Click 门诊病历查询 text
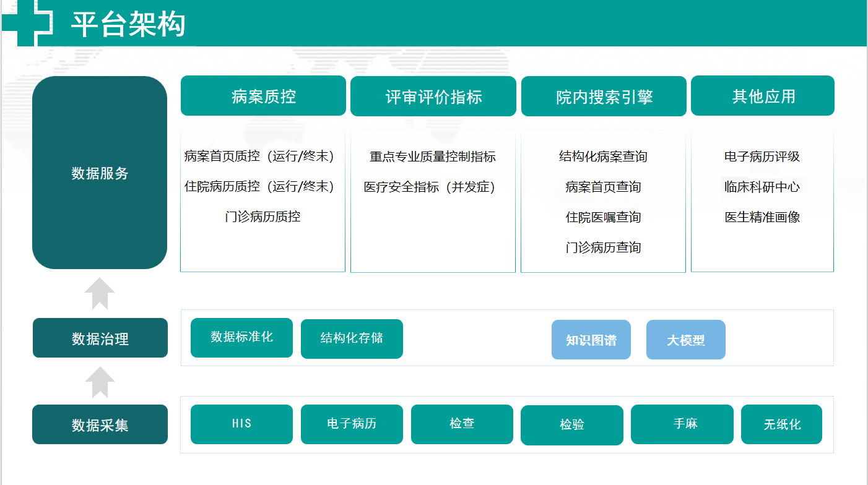Screen dimensions: 868x485 click(x=603, y=247)
